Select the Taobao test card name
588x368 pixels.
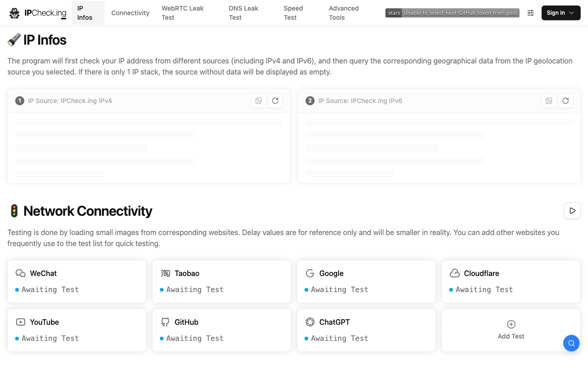click(x=187, y=273)
